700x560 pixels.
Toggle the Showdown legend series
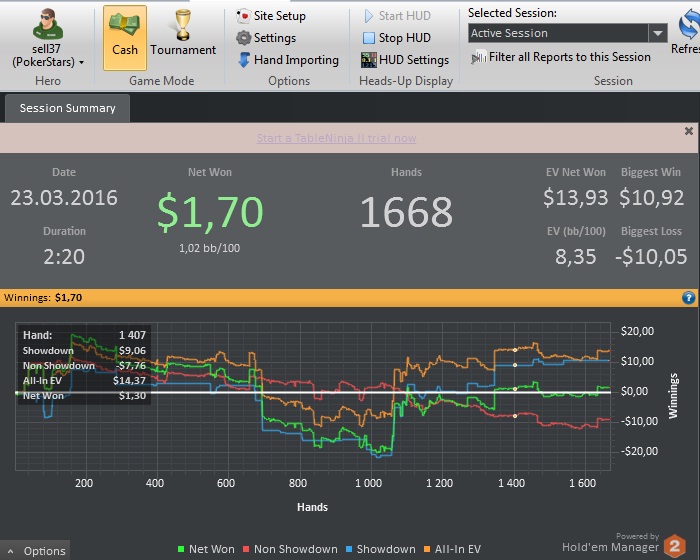pos(381,549)
